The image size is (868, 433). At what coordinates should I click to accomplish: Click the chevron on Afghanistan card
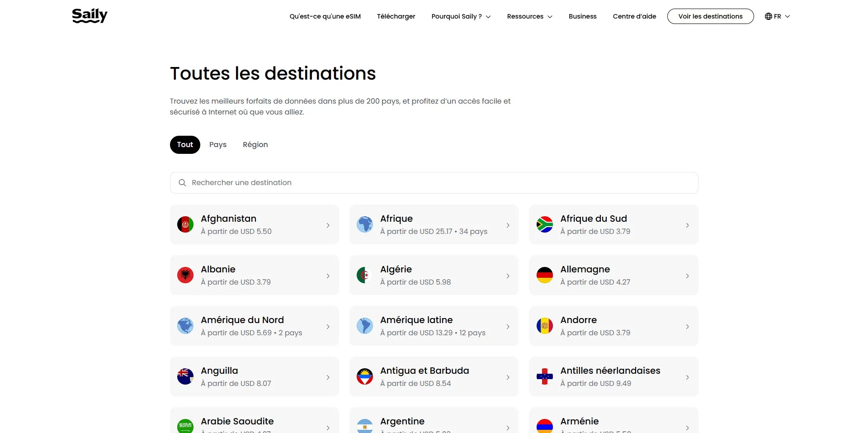pyautogui.click(x=328, y=225)
